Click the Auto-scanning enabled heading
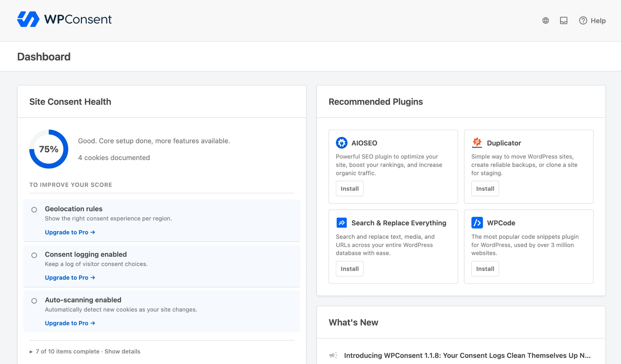 [x=83, y=300]
